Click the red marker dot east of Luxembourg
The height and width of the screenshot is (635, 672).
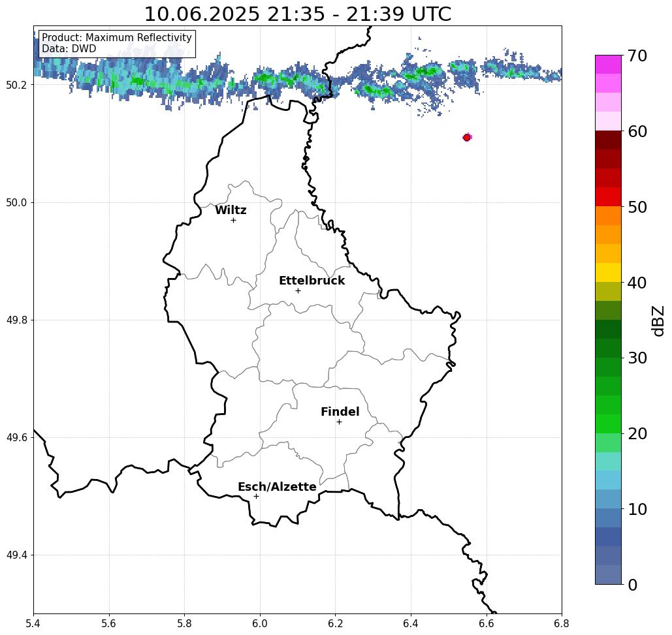pyautogui.click(x=467, y=138)
